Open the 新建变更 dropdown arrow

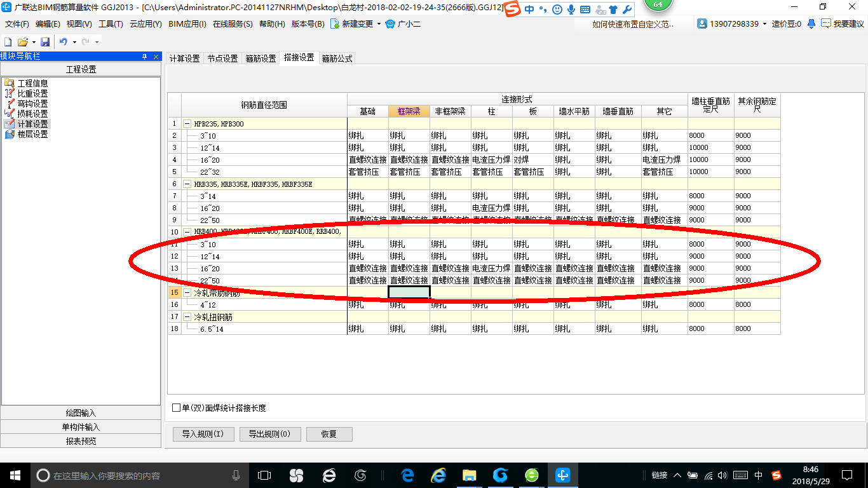379,24
